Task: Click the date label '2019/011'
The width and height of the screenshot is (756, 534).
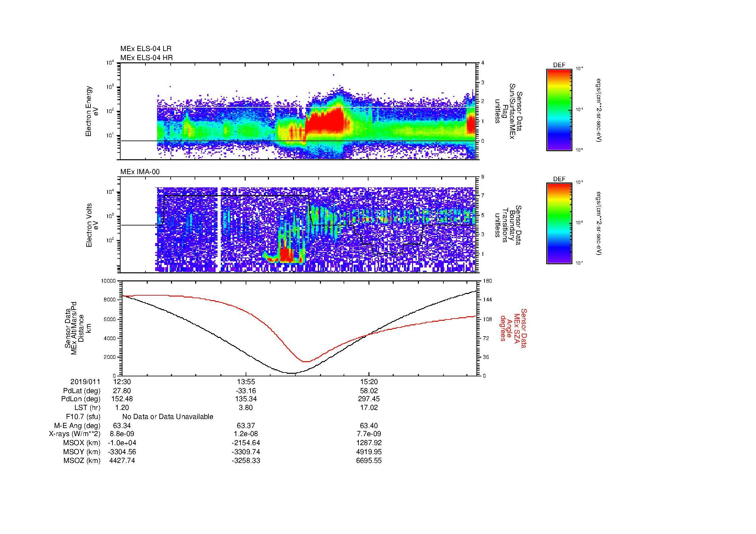Action: pos(85,382)
